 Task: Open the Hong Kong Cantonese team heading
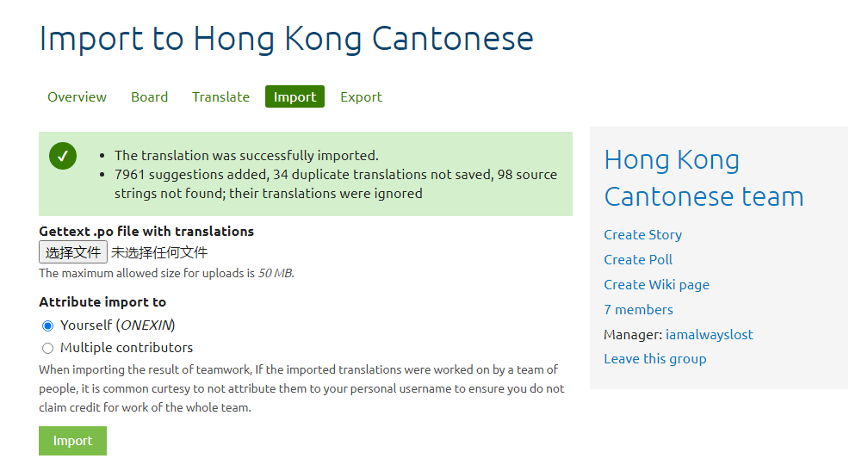(703, 178)
